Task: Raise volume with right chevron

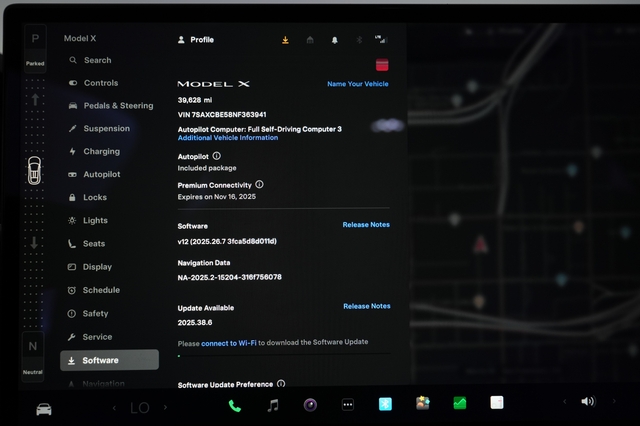Action: pos(614,401)
